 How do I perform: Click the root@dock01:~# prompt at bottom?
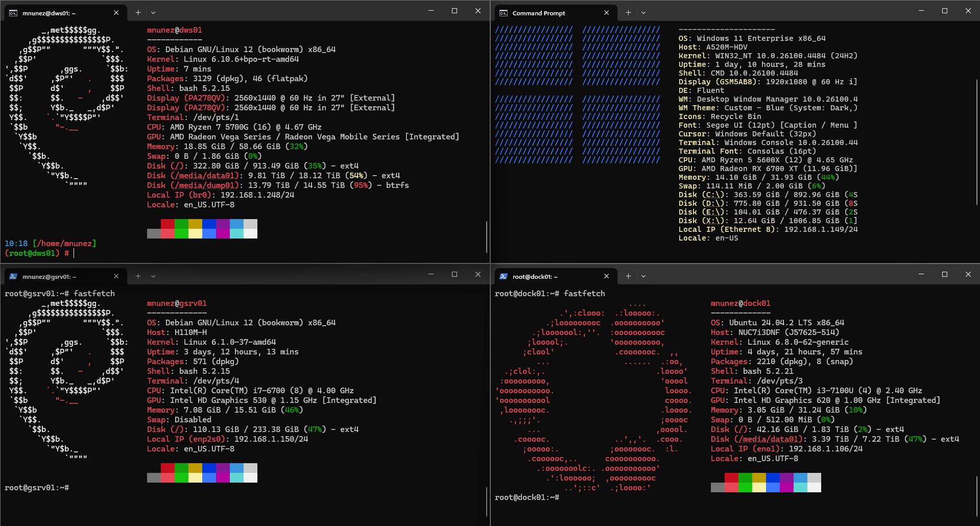[527, 497]
